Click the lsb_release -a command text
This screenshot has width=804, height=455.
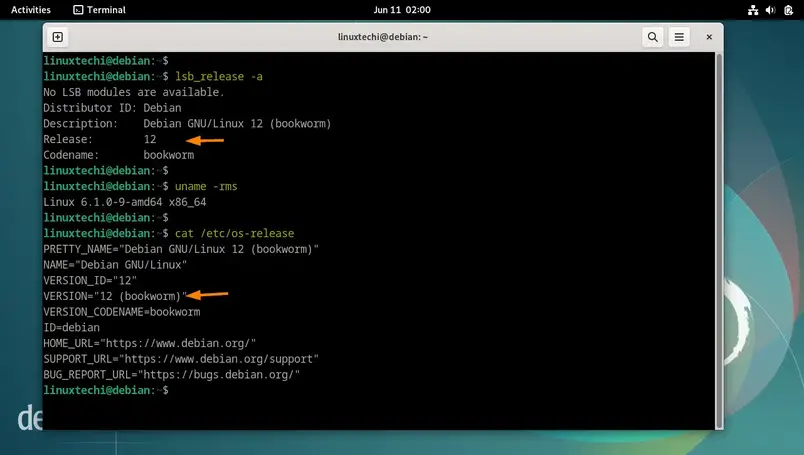(x=219, y=76)
